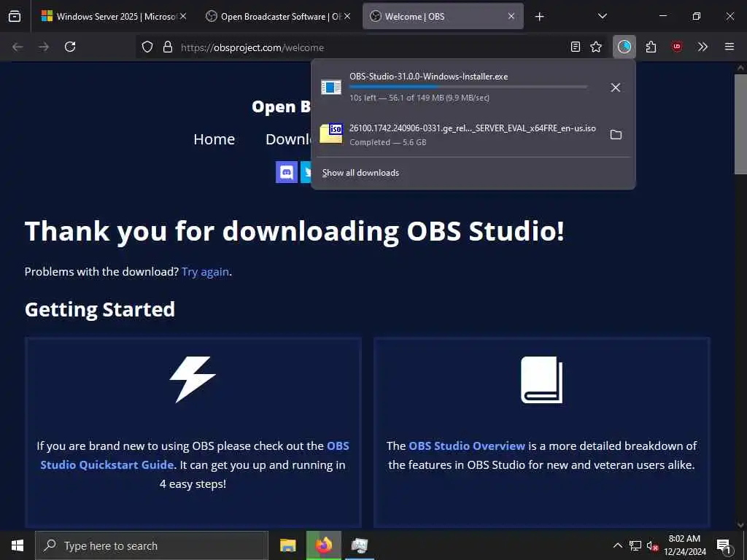
Task: Show the iso file in folder
Action: pos(616,135)
